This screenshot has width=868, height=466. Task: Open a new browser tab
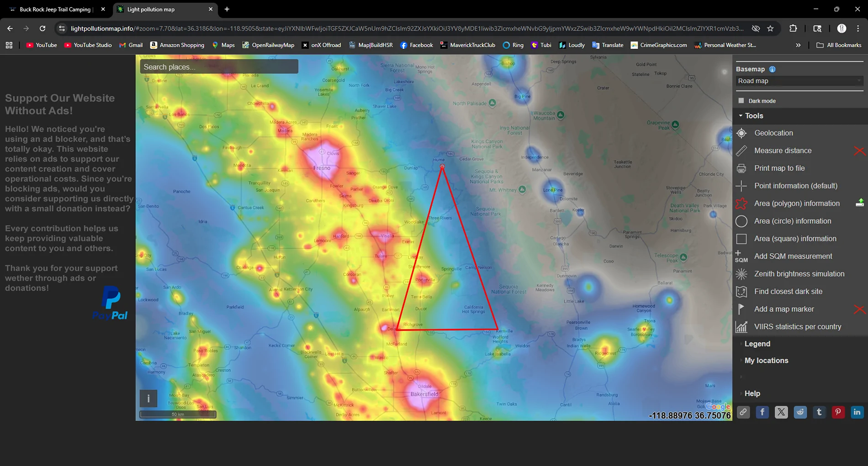point(227,9)
